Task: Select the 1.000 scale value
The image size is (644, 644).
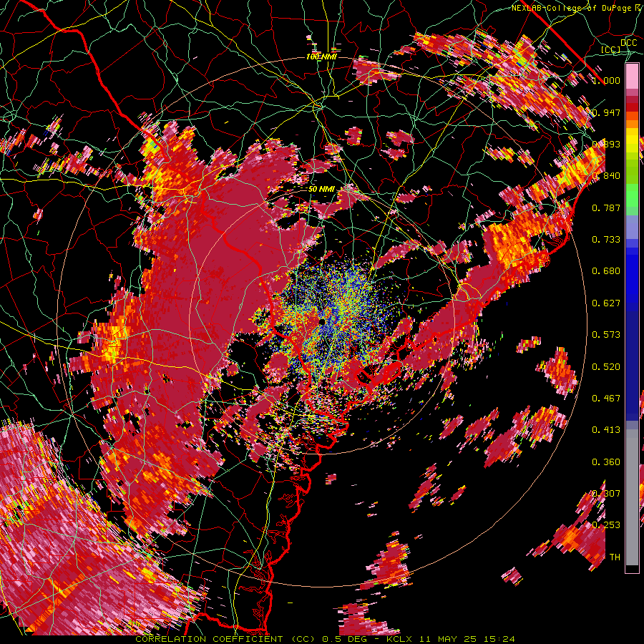Action: tap(606, 80)
